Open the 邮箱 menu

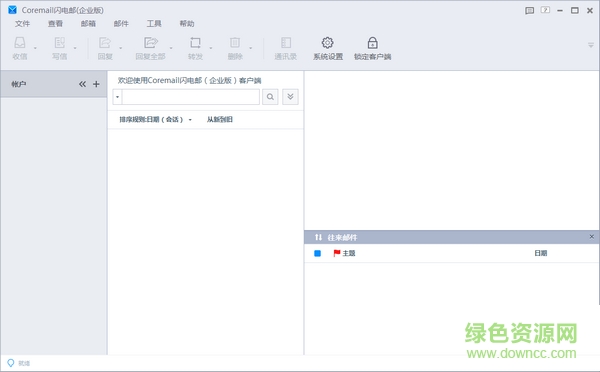click(88, 24)
